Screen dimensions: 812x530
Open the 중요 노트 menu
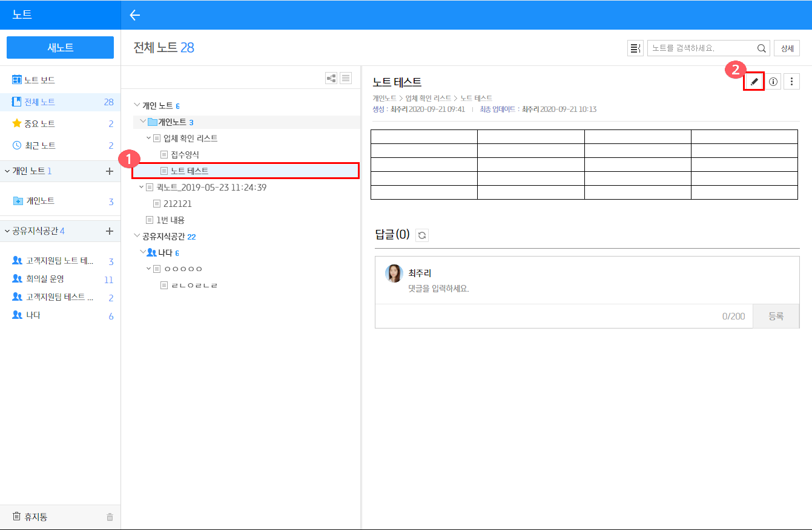(x=39, y=123)
